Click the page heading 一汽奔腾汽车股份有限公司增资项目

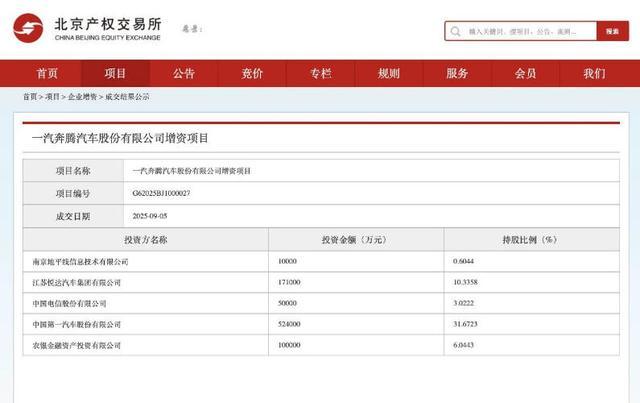[120, 138]
